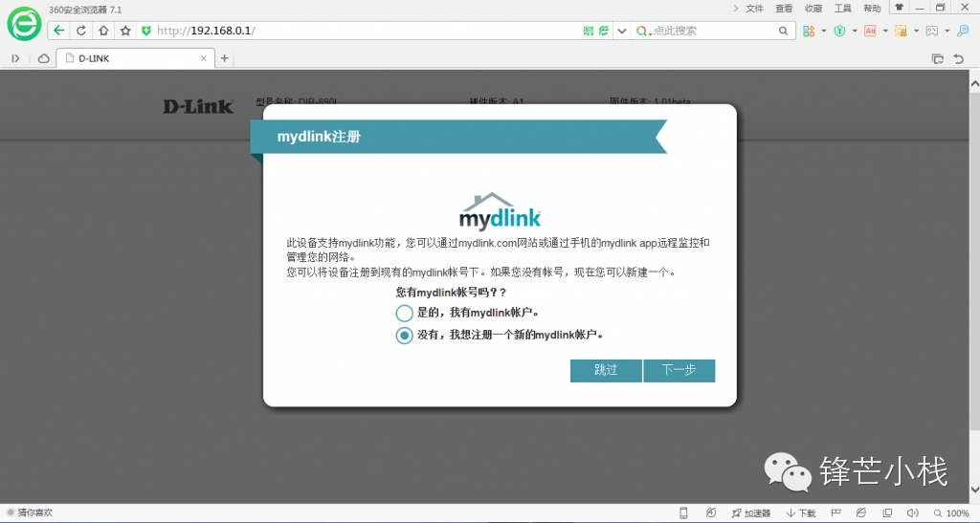Click the 100% zoom level control

tap(951, 513)
